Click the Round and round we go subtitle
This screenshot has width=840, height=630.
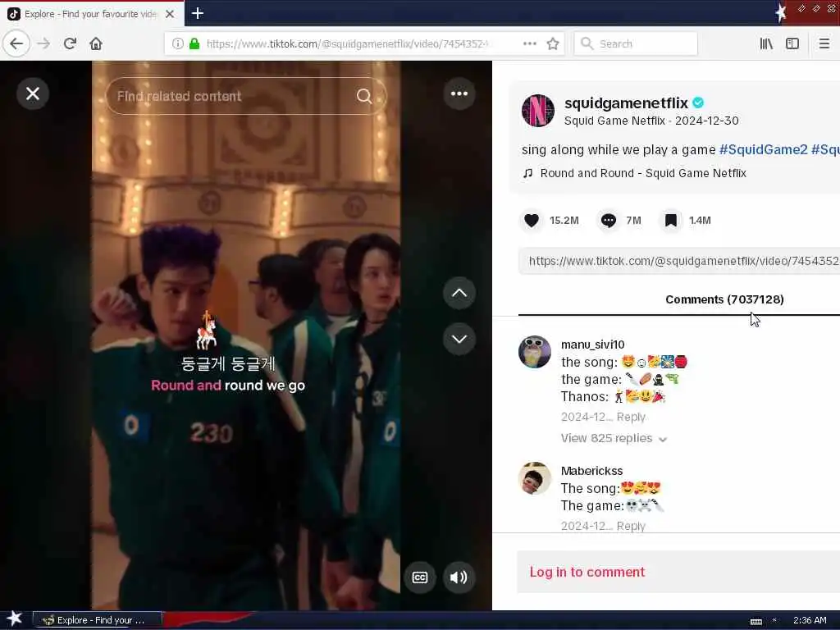pos(228,386)
